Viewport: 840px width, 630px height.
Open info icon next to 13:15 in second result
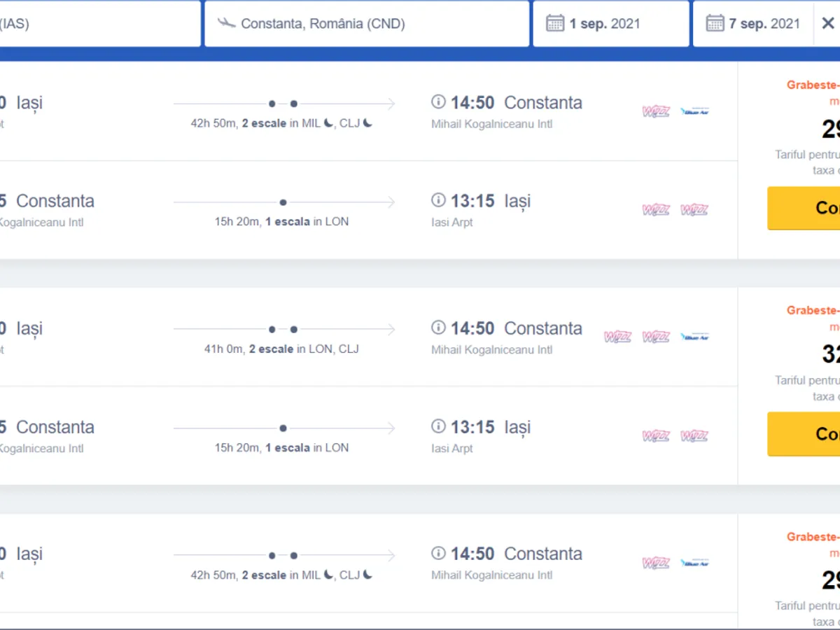438,426
